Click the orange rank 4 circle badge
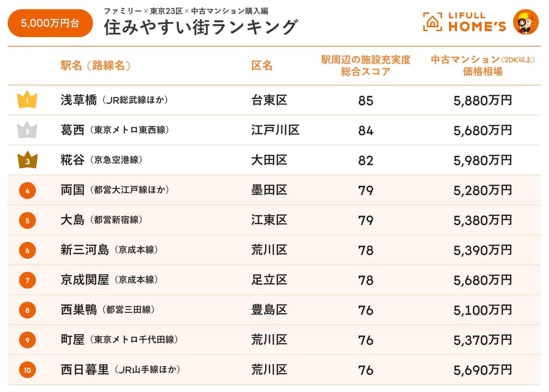549x392 pixels. [x=27, y=191]
